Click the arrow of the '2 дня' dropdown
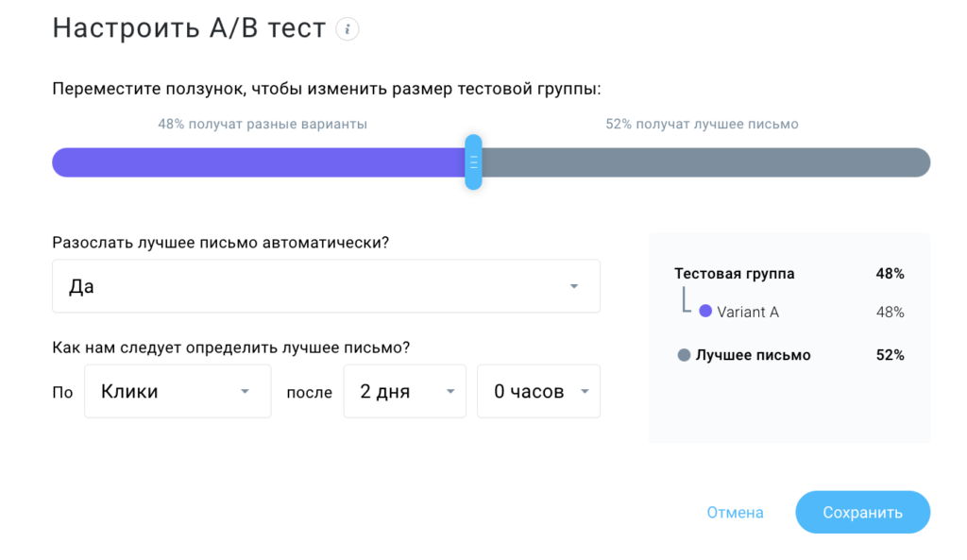 [x=450, y=392]
